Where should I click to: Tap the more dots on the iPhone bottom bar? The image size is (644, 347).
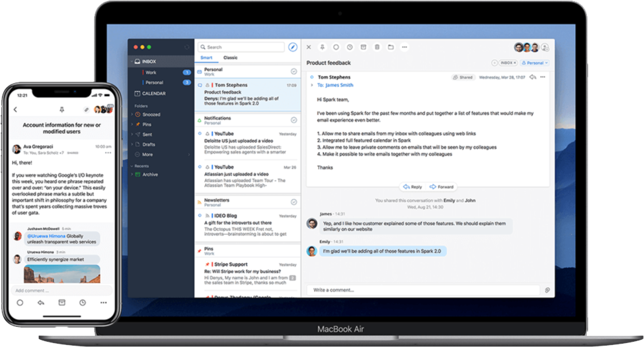(x=103, y=303)
